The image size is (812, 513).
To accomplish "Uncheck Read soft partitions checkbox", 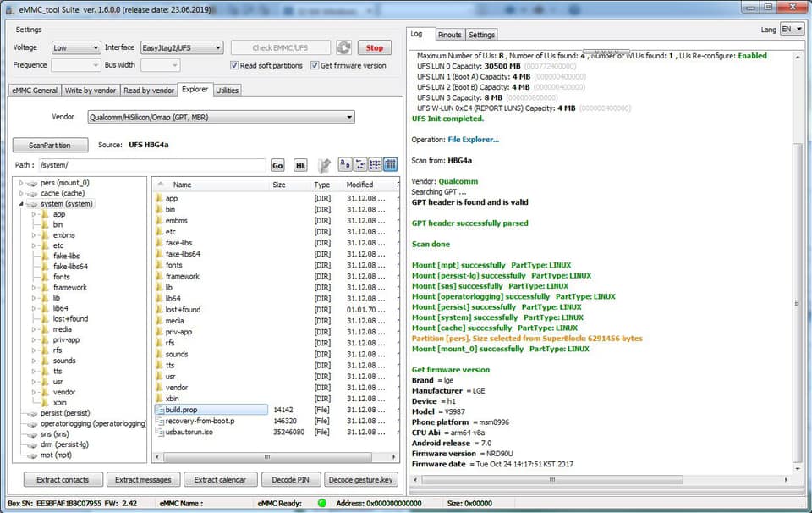I will click(234, 65).
